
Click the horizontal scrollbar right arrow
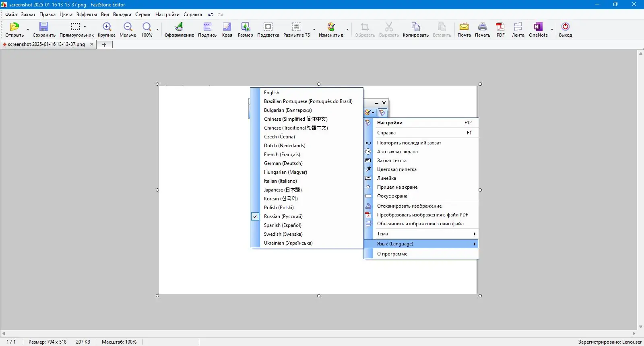(634, 334)
